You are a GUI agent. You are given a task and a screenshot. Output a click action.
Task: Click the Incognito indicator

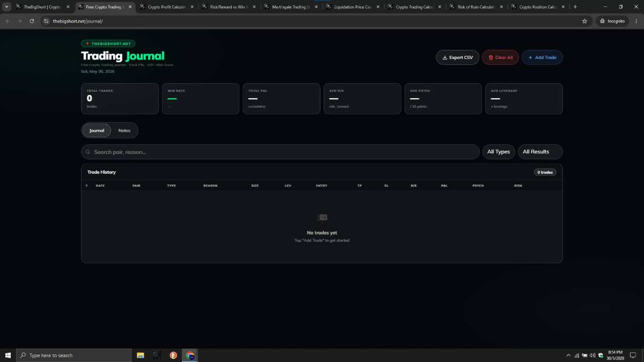(x=612, y=21)
